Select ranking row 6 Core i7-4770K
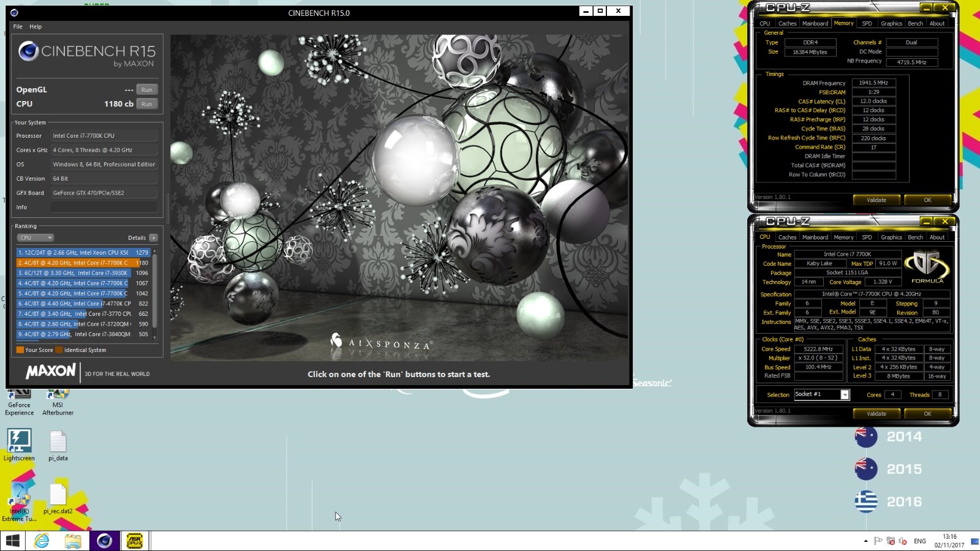Screen dimensions: 980x551 point(83,304)
